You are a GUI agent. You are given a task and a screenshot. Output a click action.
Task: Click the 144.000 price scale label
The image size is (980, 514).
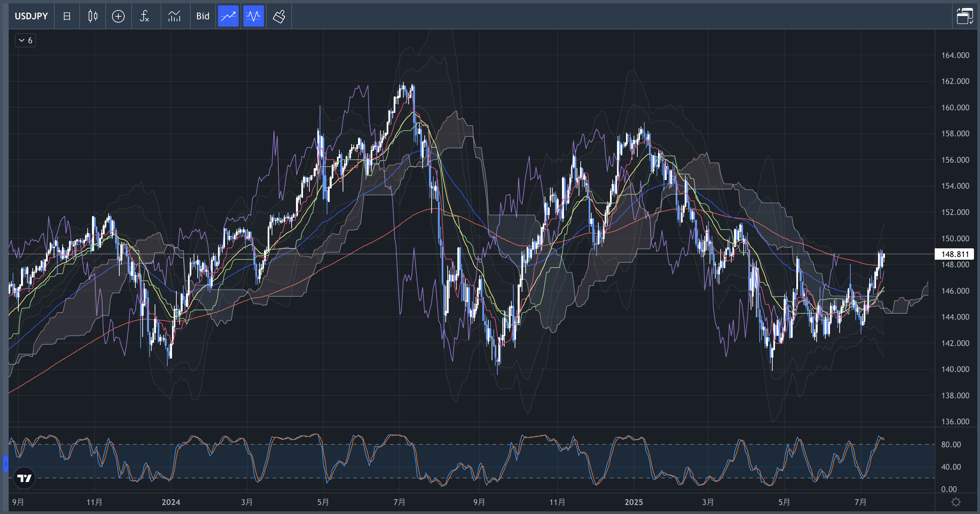[x=955, y=317]
